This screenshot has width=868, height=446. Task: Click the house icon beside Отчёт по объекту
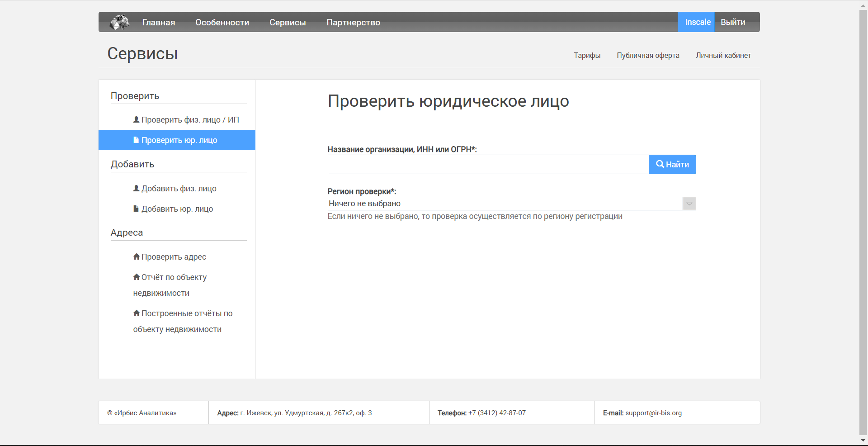(x=137, y=277)
